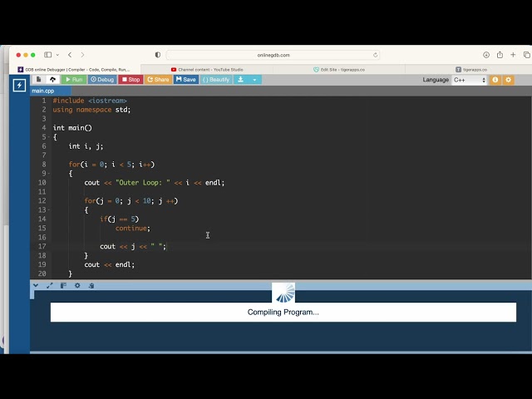Start debugging with the Debug button

[102, 80]
